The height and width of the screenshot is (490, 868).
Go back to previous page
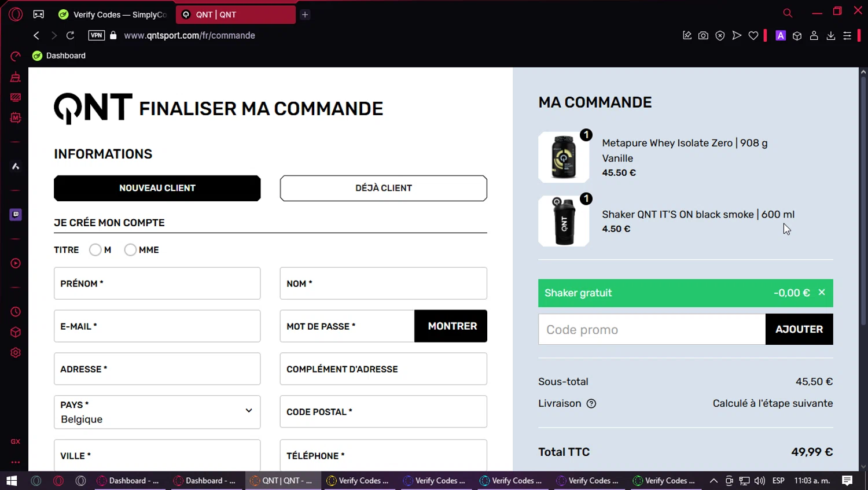[36, 35]
